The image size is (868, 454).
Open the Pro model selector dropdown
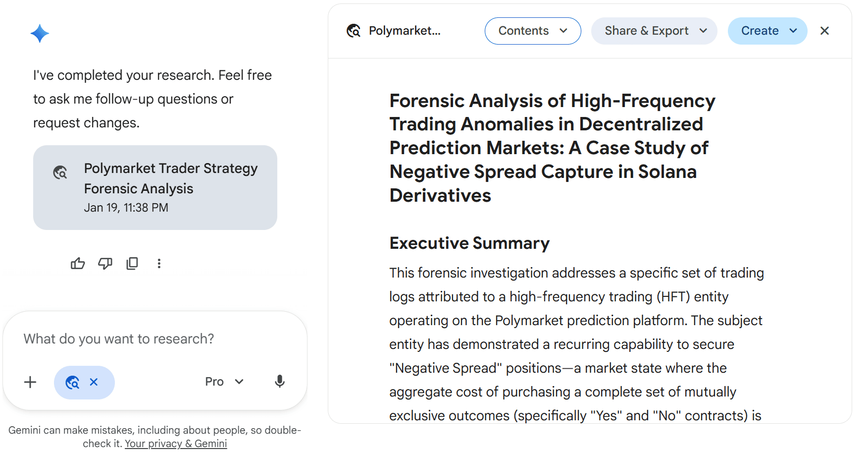tap(224, 382)
